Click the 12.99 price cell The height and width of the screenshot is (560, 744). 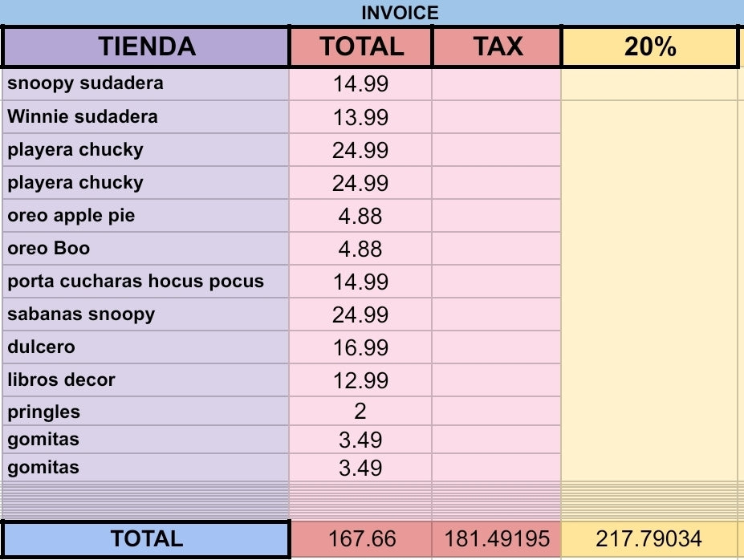point(360,381)
